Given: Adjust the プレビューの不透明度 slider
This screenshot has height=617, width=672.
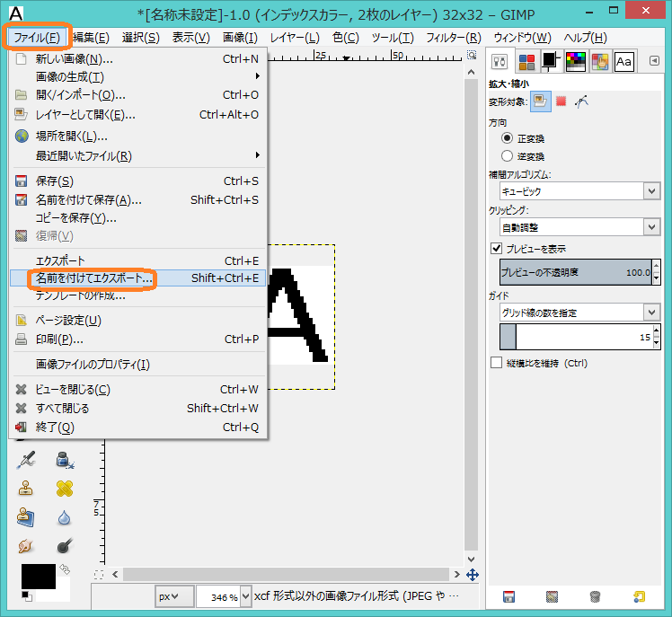Looking at the screenshot, I should [x=576, y=272].
